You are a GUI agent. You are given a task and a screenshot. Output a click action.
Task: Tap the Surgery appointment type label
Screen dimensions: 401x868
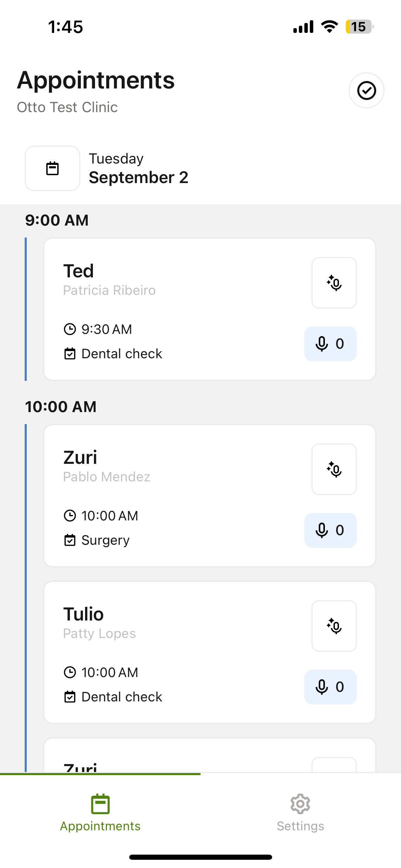pyautogui.click(x=105, y=540)
